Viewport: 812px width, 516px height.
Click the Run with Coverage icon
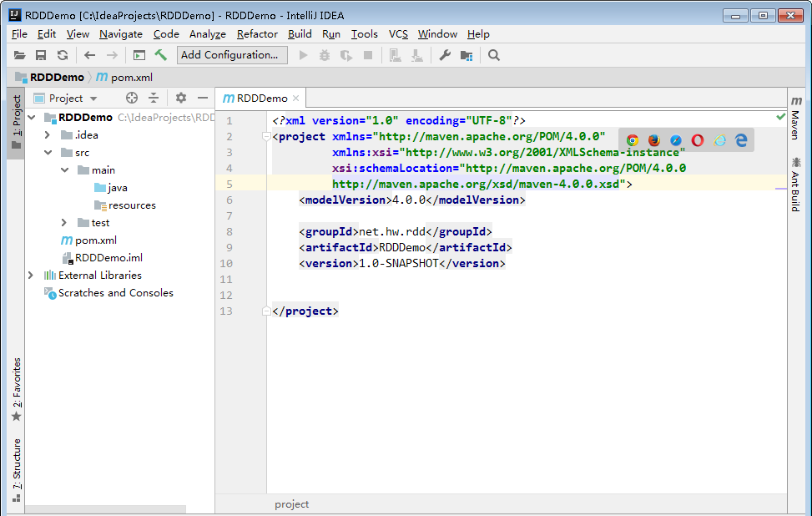[x=346, y=55]
